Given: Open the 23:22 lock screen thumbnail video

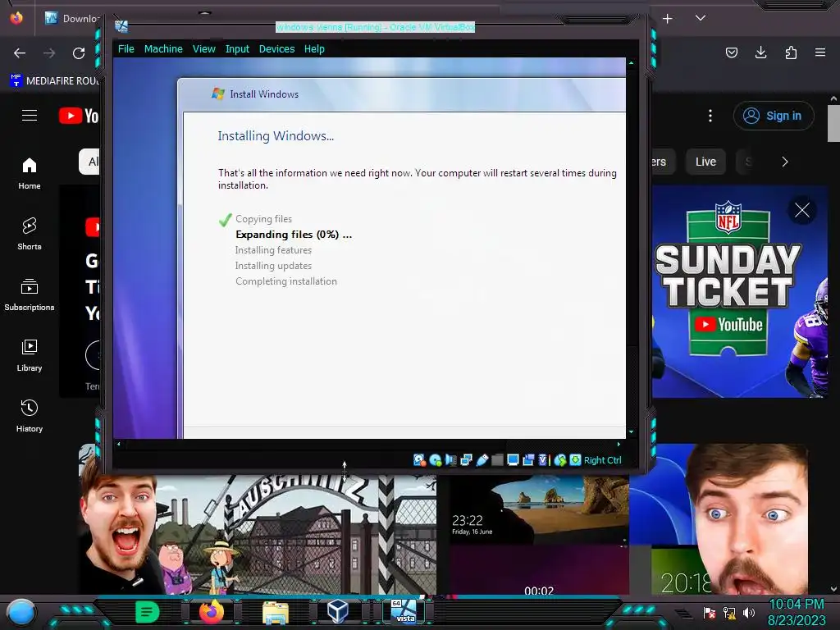Looking at the screenshot, I should click(x=539, y=534).
